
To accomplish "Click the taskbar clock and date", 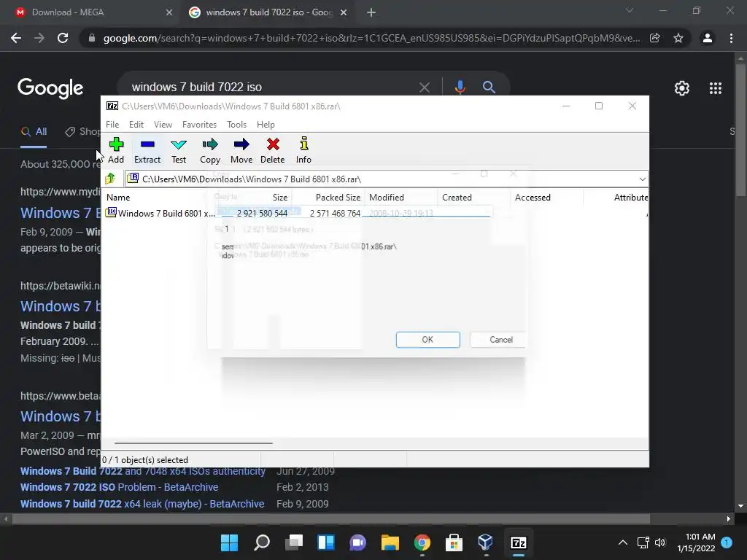I will pyautogui.click(x=696, y=542).
